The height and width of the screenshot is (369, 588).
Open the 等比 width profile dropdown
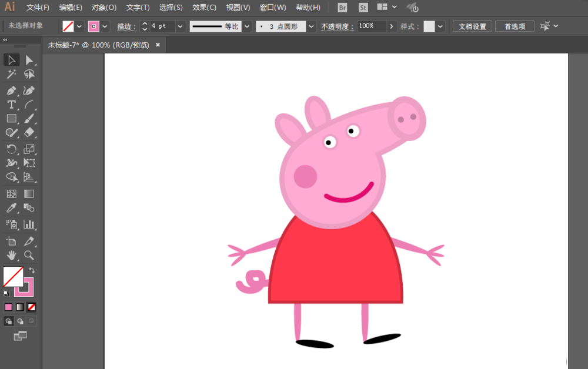coord(247,26)
